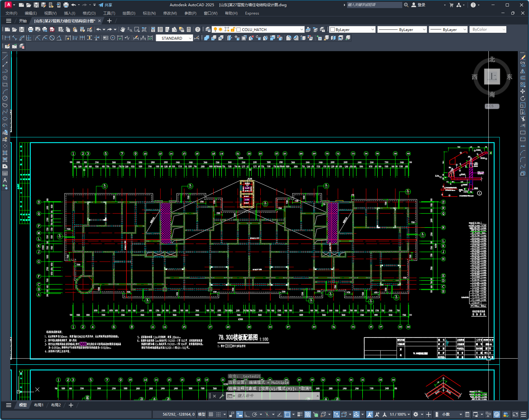
Task: Select the Circle draw tool
Action: click(x=5, y=98)
